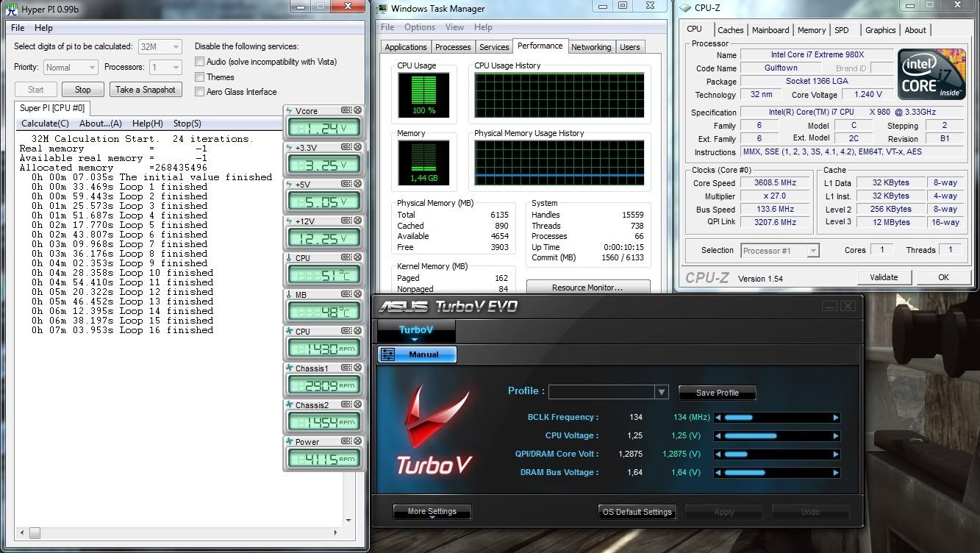Open Mainboard tab in CPU-Z
Viewport: 980px width, 553px height.
tap(770, 30)
